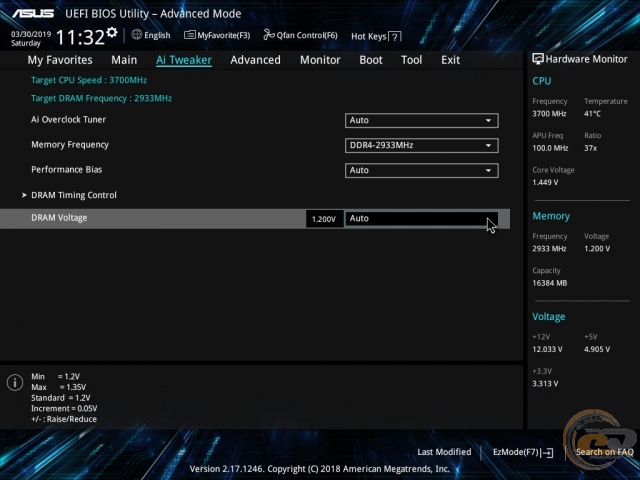Click the info circle icon in help pane
This screenshot has width=640, height=480.
[15, 383]
